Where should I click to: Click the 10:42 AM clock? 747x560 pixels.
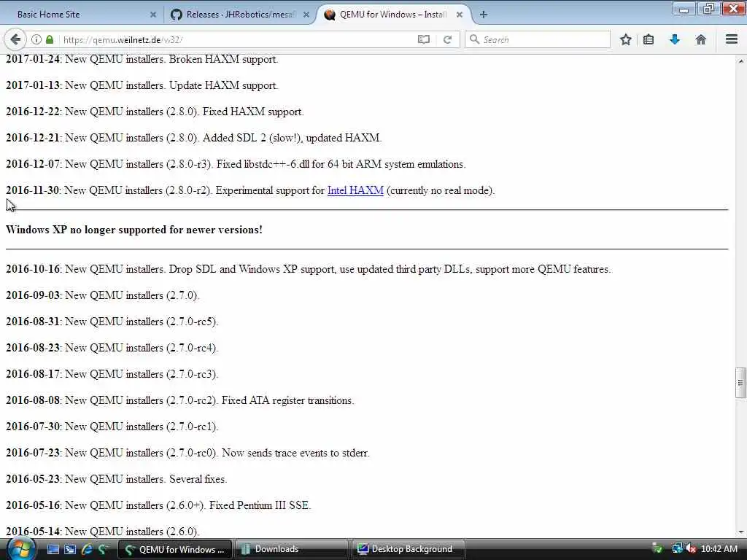pos(719,549)
